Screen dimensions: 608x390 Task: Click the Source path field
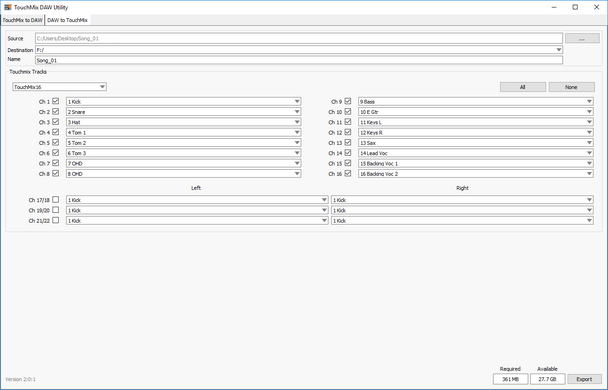coord(299,38)
